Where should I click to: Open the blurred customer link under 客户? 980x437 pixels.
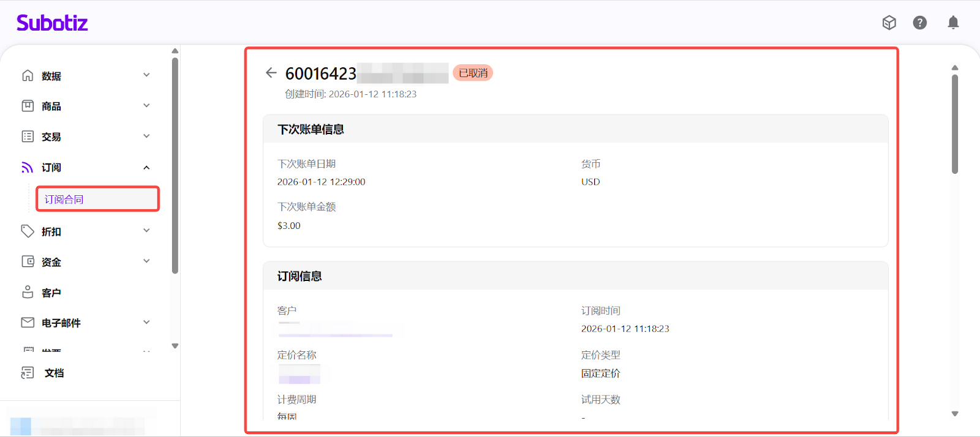(x=335, y=331)
